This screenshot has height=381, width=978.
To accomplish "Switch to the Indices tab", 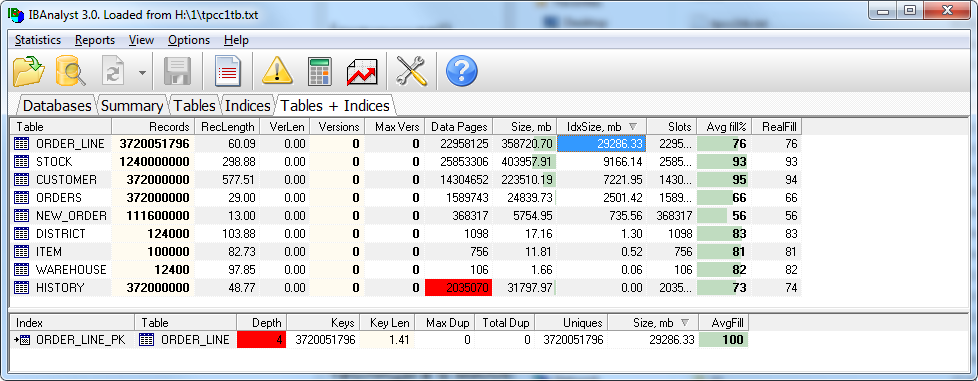I will (x=248, y=105).
